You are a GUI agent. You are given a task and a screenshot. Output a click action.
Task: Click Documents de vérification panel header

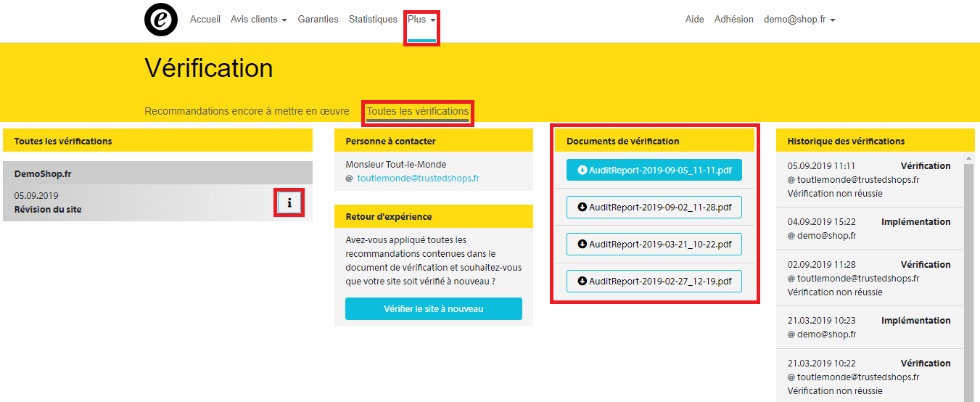(655, 141)
